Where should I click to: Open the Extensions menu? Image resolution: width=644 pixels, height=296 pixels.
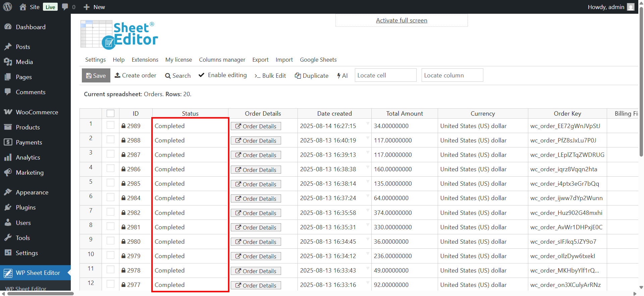(x=145, y=60)
